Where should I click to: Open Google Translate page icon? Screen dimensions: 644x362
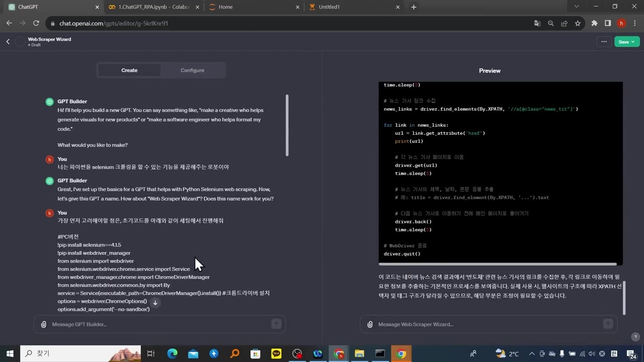click(537, 23)
